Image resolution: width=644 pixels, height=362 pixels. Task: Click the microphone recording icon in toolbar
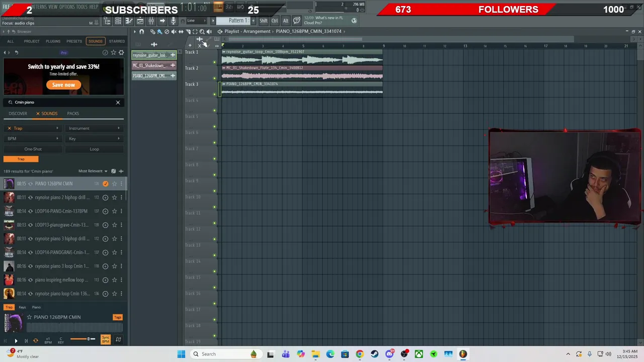click(173, 21)
